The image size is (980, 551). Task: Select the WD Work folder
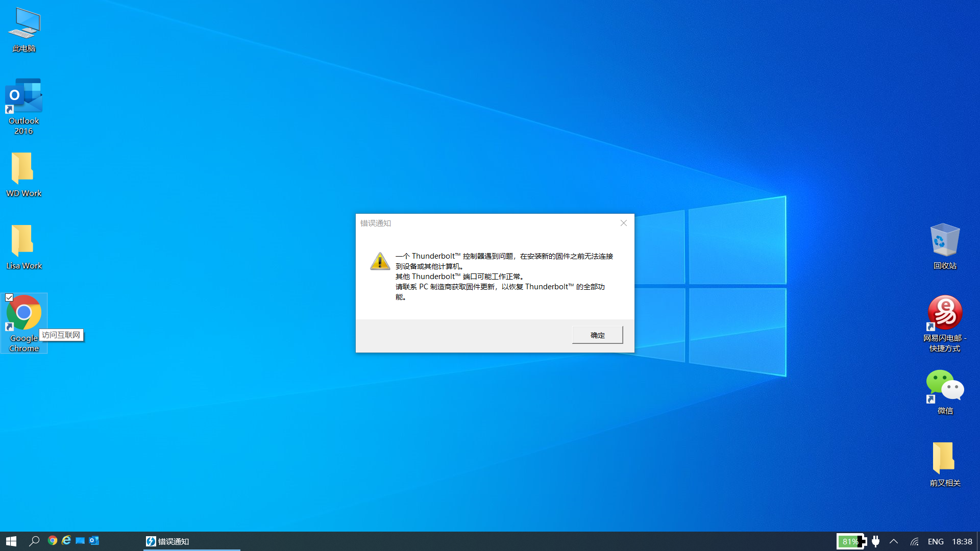pyautogui.click(x=24, y=174)
